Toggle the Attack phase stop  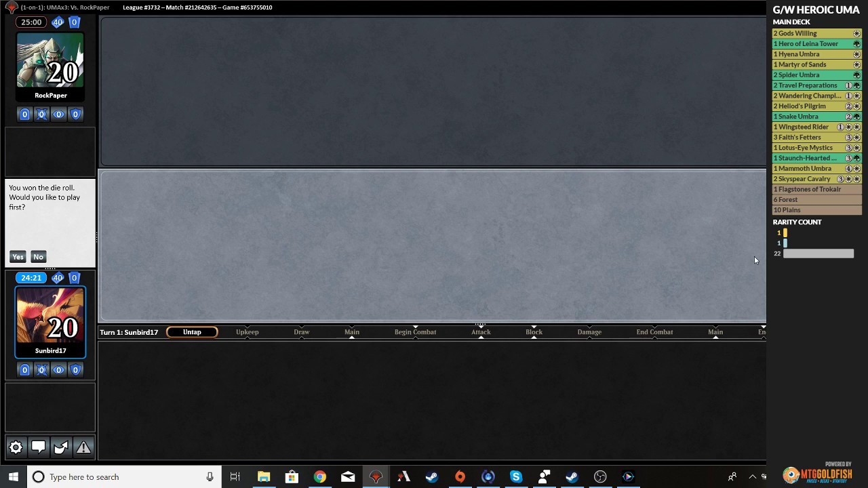point(481,332)
